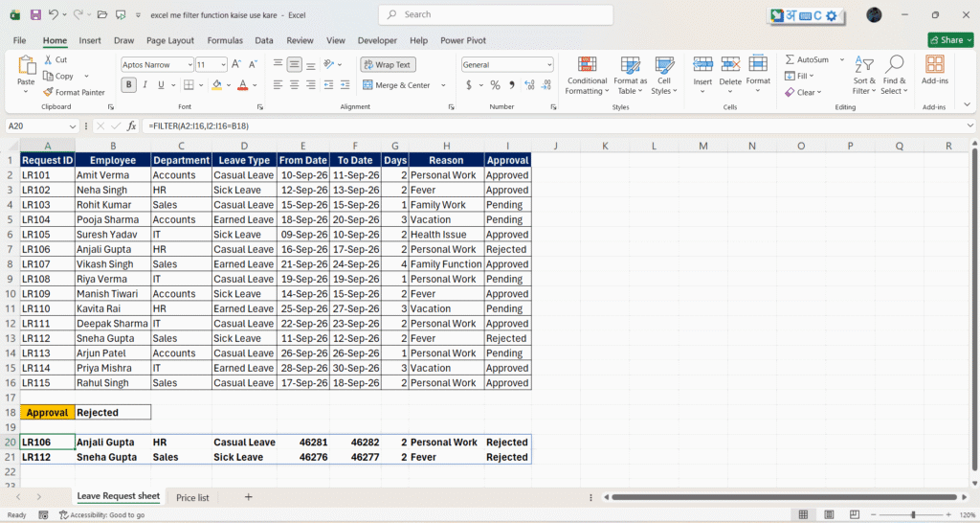The width and height of the screenshot is (980, 523).
Task: Open Conditional Formatting
Action: coord(587,75)
